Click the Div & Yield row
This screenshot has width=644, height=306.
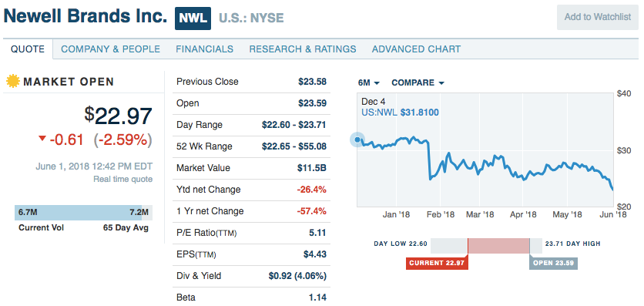[x=251, y=276]
